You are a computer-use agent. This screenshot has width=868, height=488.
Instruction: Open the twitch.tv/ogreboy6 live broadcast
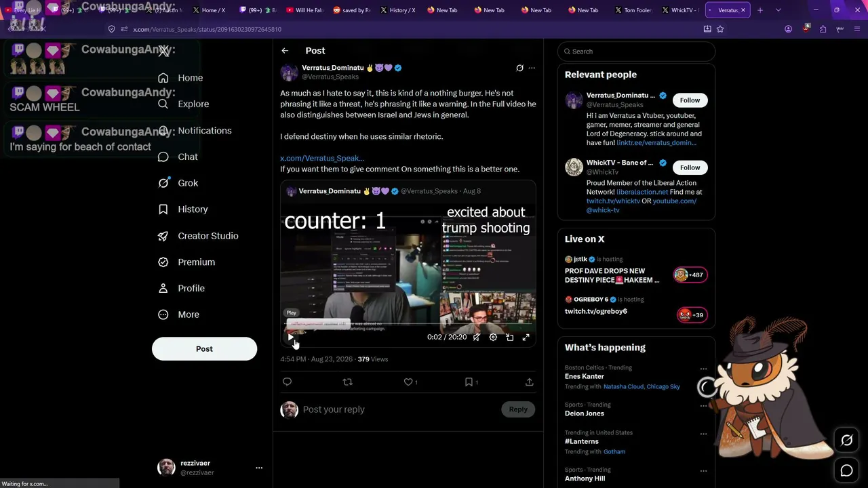[x=596, y=312]
